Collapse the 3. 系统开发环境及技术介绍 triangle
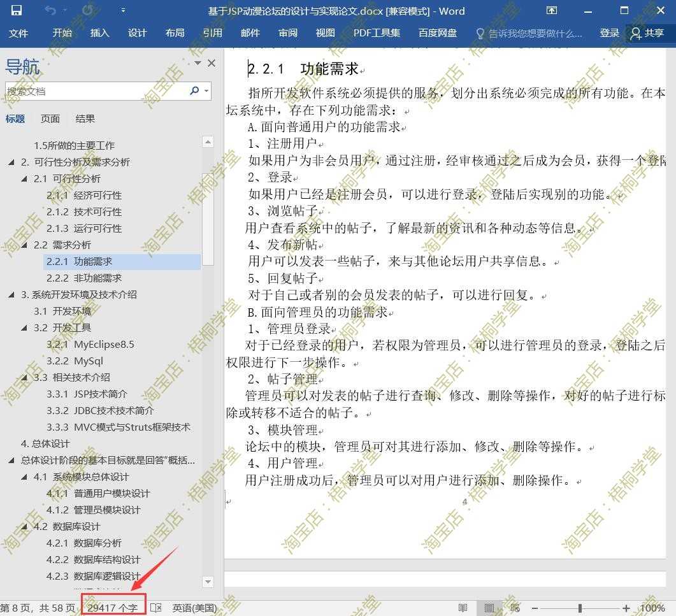This screenshot has height=616, width=676. point(11,295)
